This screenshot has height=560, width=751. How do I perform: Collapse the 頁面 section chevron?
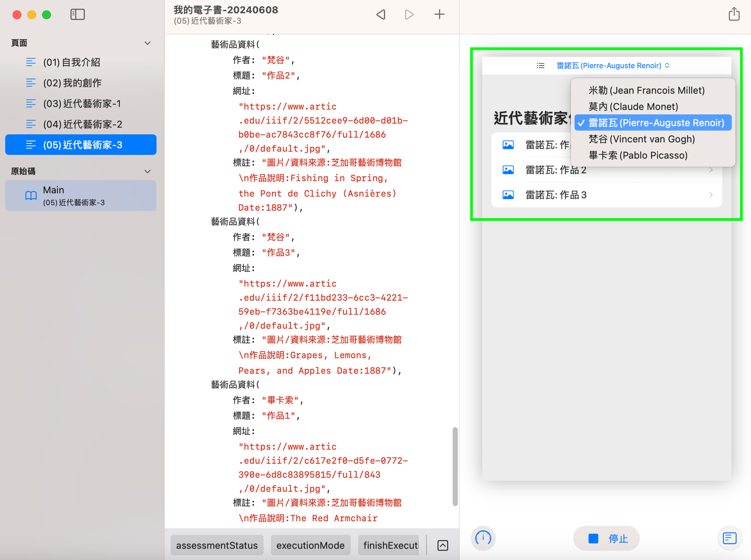[x=147, y=43]
